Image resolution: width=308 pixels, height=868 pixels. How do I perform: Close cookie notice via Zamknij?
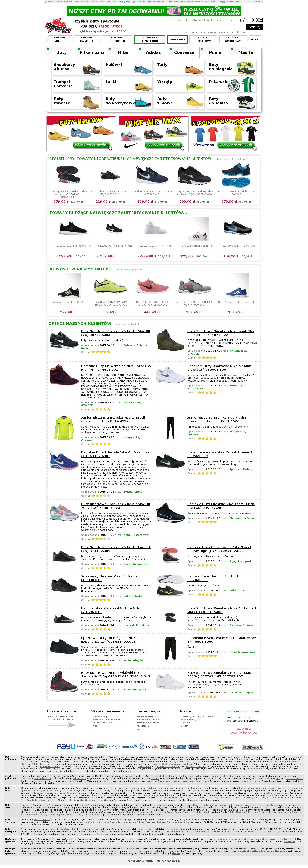257,2
